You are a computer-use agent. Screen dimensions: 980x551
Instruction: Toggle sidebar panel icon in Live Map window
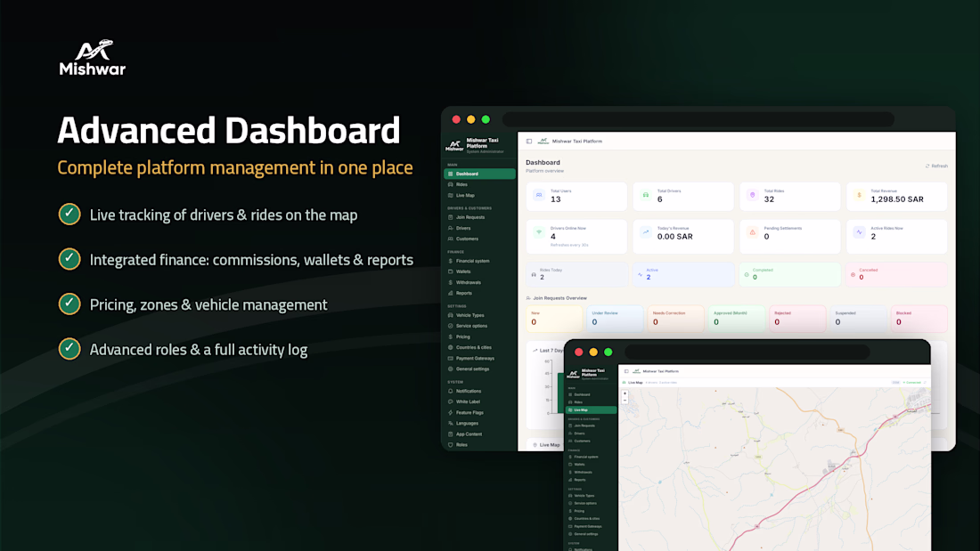coord(626,371)
